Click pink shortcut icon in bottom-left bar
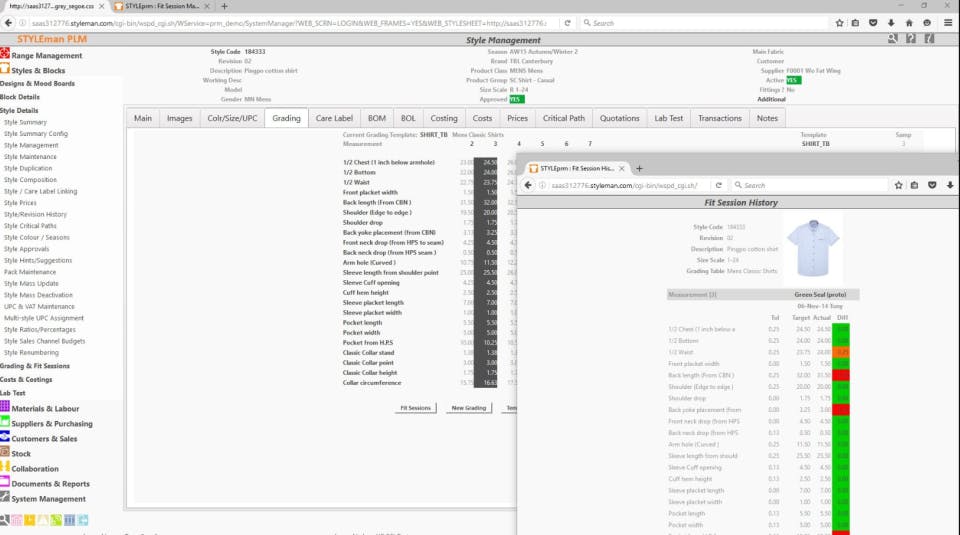Image resolution: width=960 pixels, height=535 pixels. [17, 520]
